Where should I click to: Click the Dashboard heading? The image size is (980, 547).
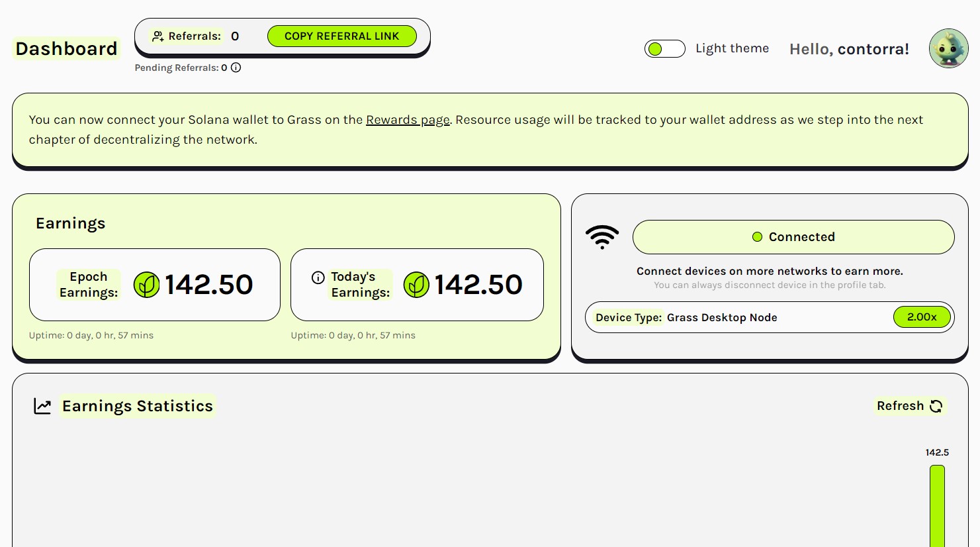point(66,48)
